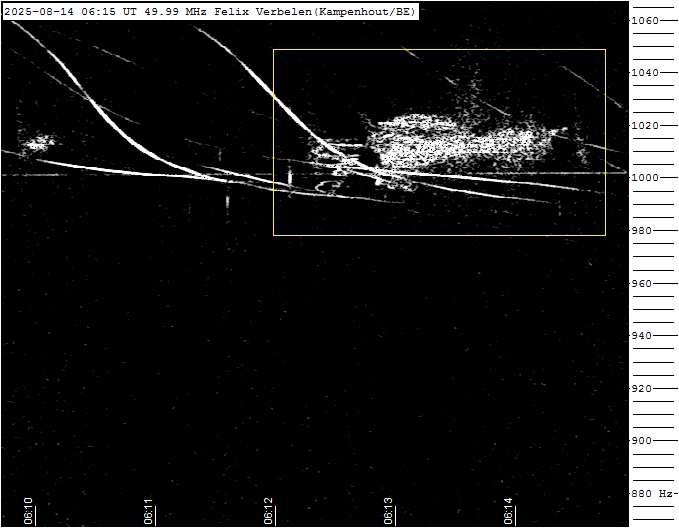This screenshot has width=679, height=528.
Task: Click the 06:11 time axis label
Action: pyautogui.click(x=148, y=511)
